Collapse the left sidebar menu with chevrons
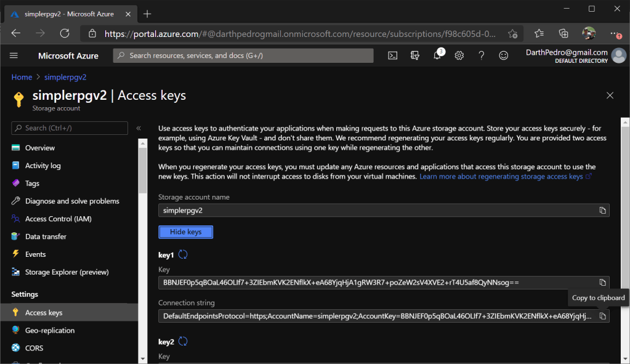The image size is (630, 364). tap(139, 128)
